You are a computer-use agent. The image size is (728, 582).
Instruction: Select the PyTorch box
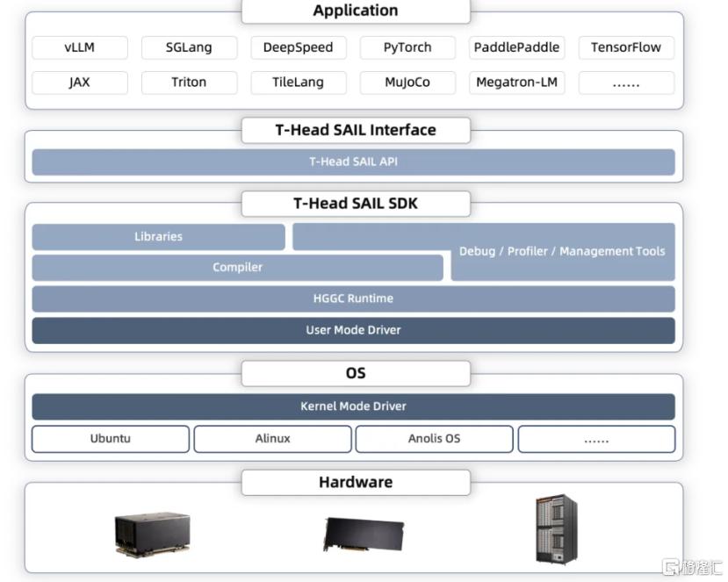click(x=407, y=47)
